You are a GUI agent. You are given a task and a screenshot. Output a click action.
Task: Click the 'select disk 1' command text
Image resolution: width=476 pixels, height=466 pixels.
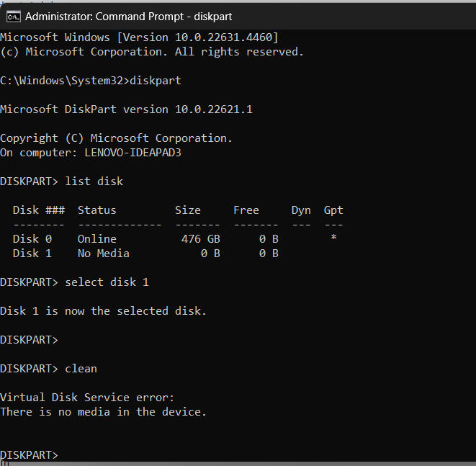pos(107,282)
